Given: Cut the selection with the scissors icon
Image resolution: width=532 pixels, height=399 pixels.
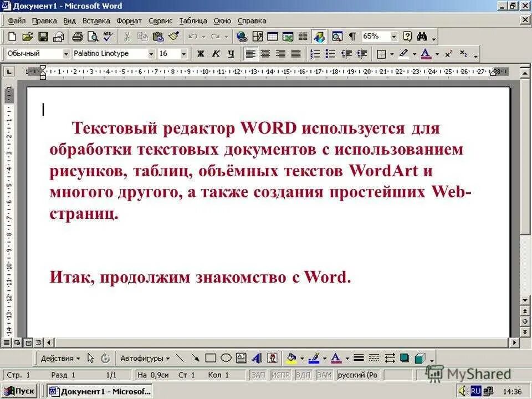Looking at the screenshot, I should pyautogui.click(x=127, y=37).
